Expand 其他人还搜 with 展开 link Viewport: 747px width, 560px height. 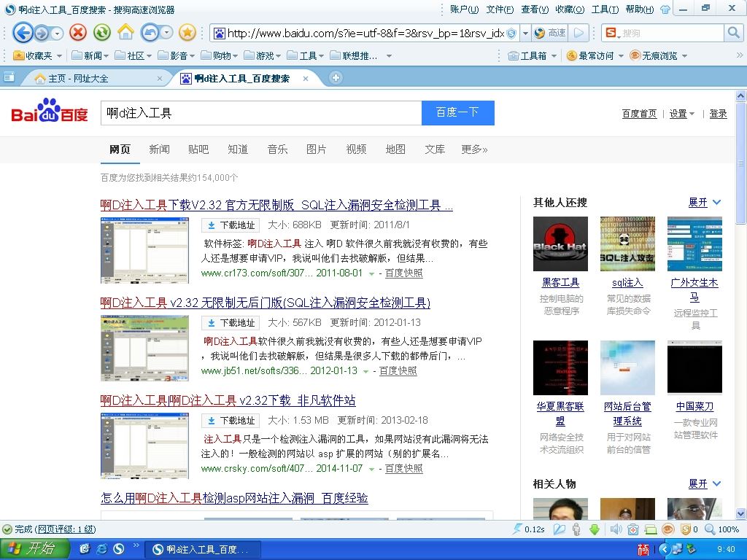[x=705, y=203]
